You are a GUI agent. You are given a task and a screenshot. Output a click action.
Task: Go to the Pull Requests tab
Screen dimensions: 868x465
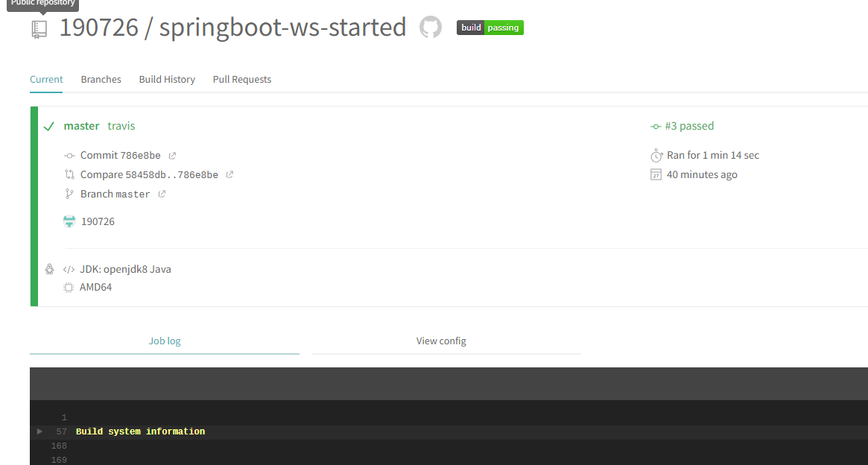pos(241,80)
